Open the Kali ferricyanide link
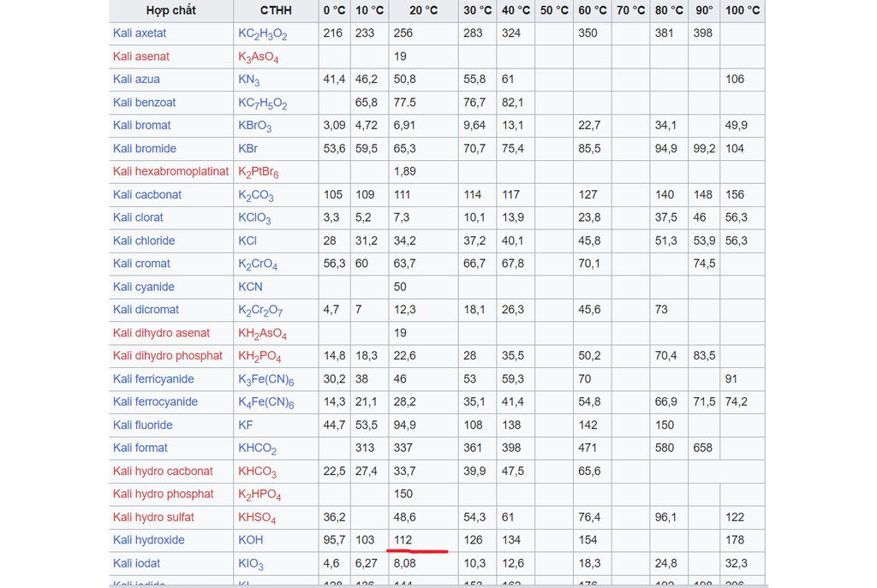This screenshot has width=877, height=588. coord(153,379)
